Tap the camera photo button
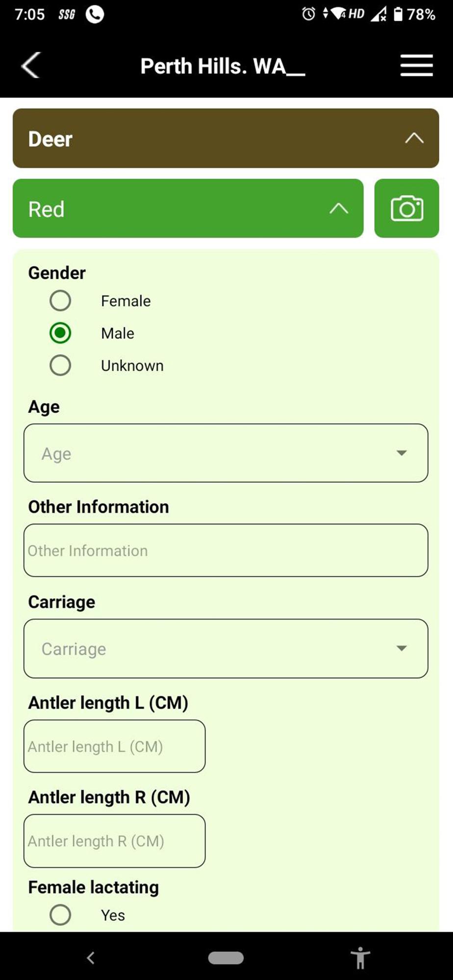The width and height of the screenshot is (453, 980). pyautogui.click(x=406, y=209)
